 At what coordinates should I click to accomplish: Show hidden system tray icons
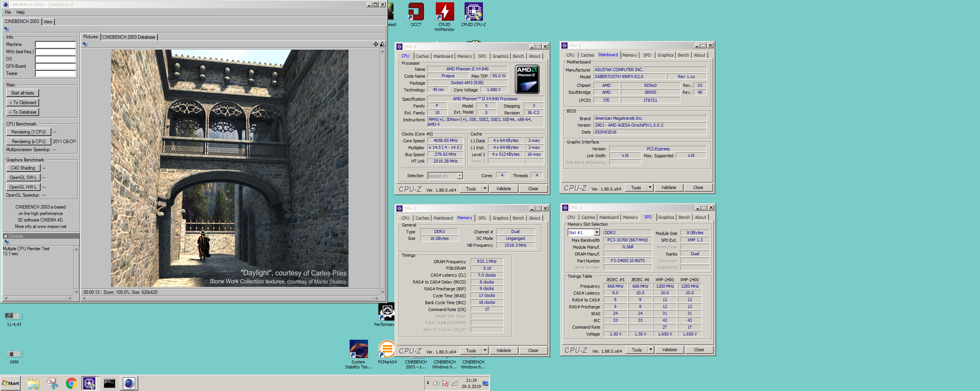[x=428, y=383]
